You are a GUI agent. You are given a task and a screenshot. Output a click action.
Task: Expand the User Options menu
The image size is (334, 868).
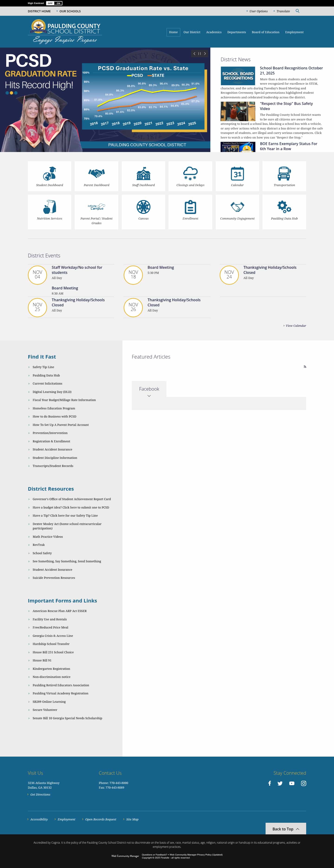click(x=257, y=11)
